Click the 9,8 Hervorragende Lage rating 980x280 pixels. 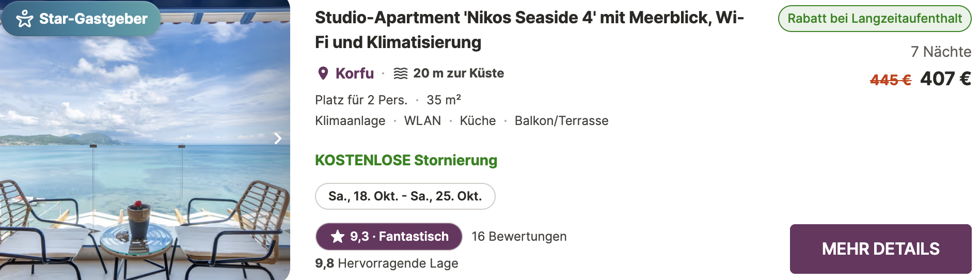pos(387,263)
